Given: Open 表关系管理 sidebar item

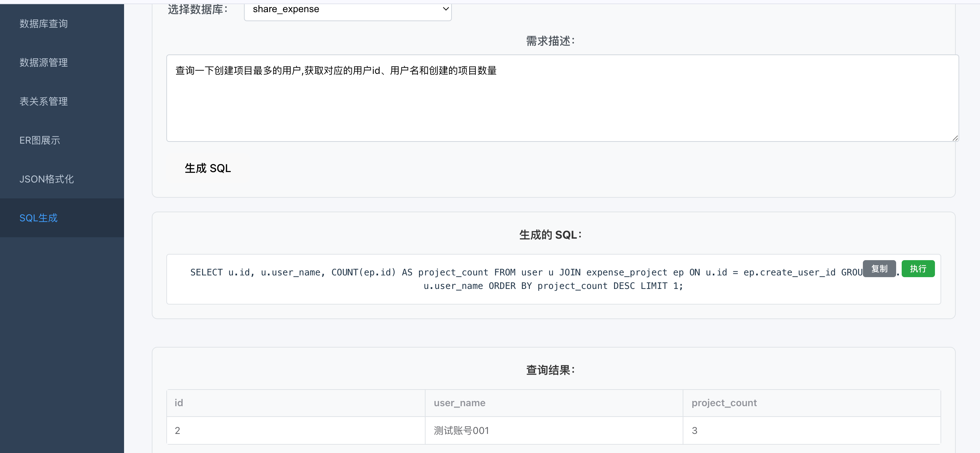Looking at the screenshot, I should click(43, 101).
